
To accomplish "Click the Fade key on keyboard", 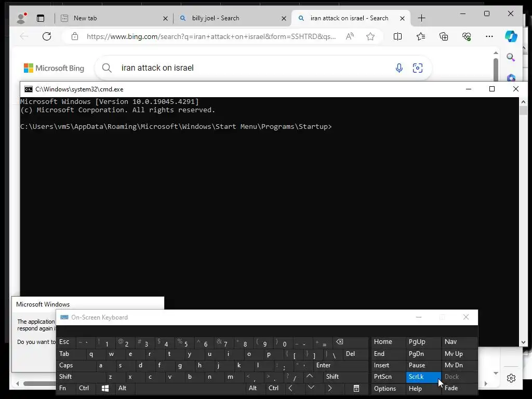I will pos(459,389).
